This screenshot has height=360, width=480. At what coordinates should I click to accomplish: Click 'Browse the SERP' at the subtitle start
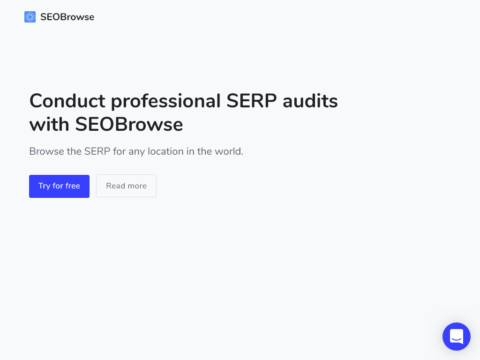[x=70, y=151]
